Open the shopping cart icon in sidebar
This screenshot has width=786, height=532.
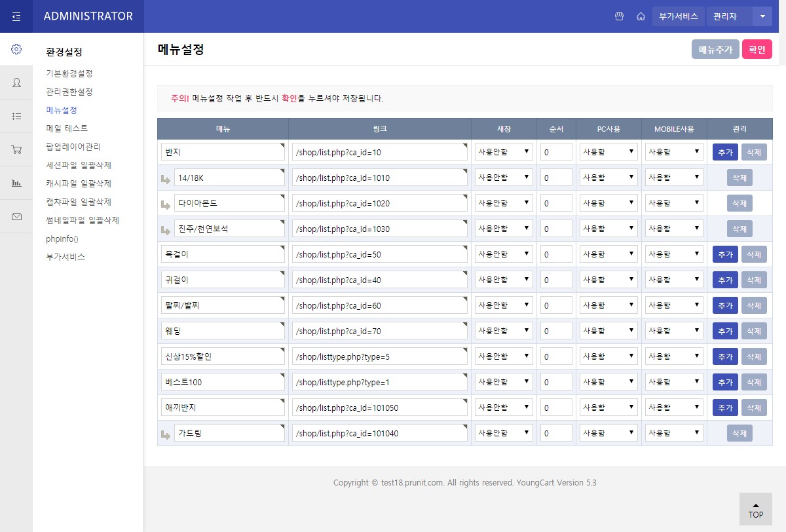(x=16, y=149)
